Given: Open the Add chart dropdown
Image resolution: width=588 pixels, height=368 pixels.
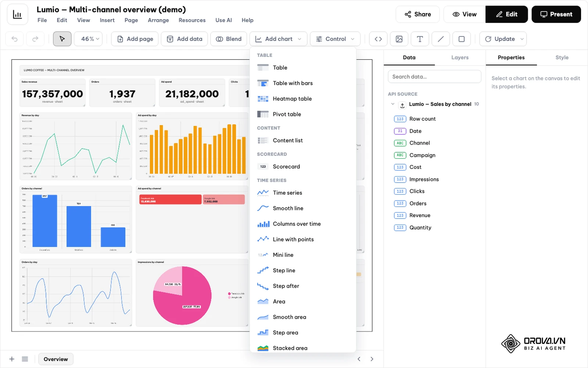Looking at the screenshot, I should click(278, 39).
